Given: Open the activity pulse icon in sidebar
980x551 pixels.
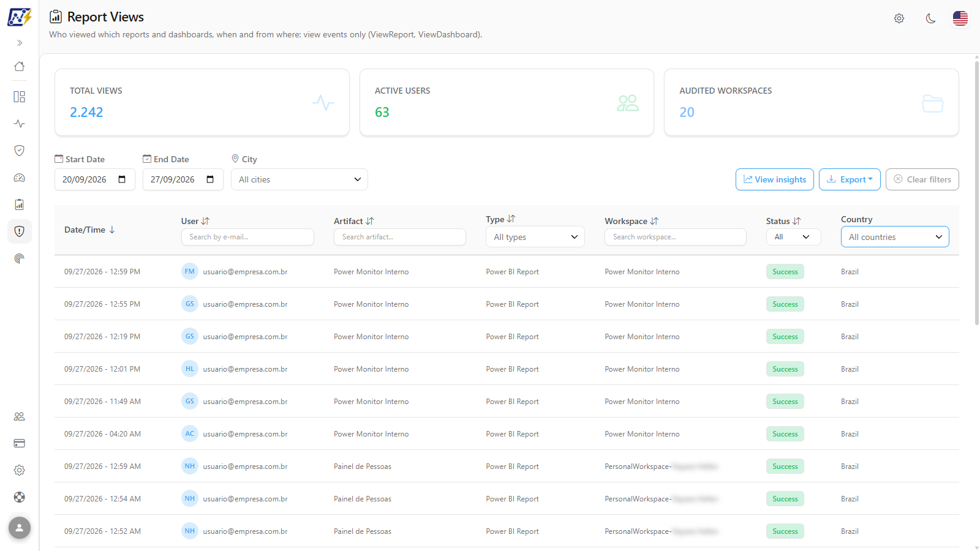Looking at the screenshot, I should [x=20, y=124].
